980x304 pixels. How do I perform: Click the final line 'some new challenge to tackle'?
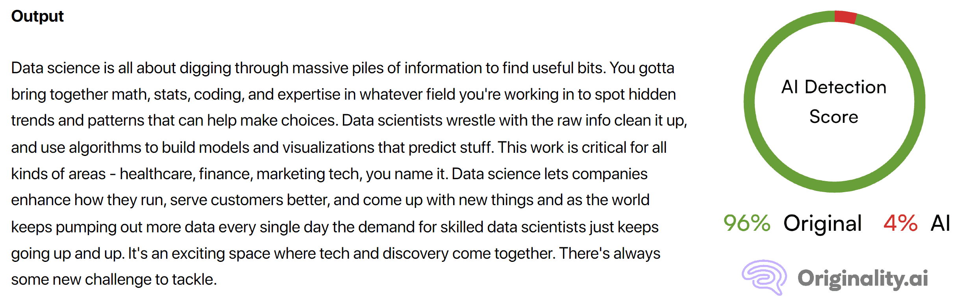pos(114,280)
